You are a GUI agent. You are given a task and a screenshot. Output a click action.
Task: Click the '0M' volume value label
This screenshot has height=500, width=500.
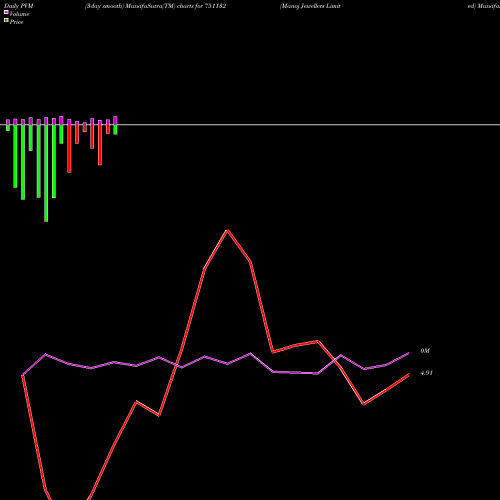click(425, 351)
